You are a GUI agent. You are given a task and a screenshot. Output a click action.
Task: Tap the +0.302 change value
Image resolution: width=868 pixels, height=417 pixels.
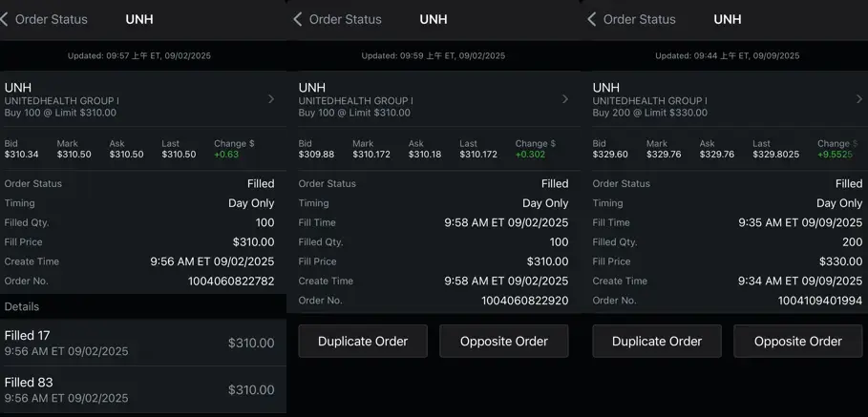[530, 155]
